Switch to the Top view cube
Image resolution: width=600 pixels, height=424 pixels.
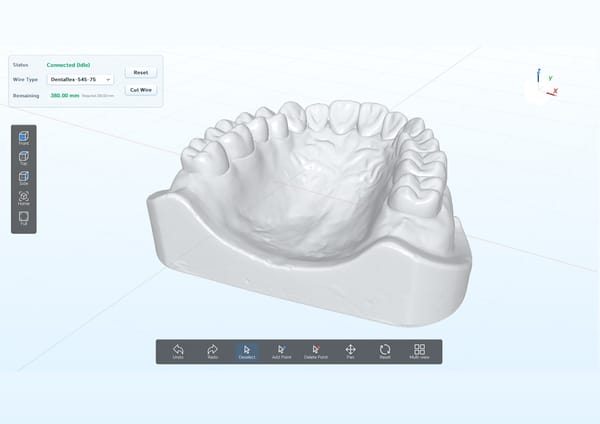pyautogui.click(x=24, y=158)
